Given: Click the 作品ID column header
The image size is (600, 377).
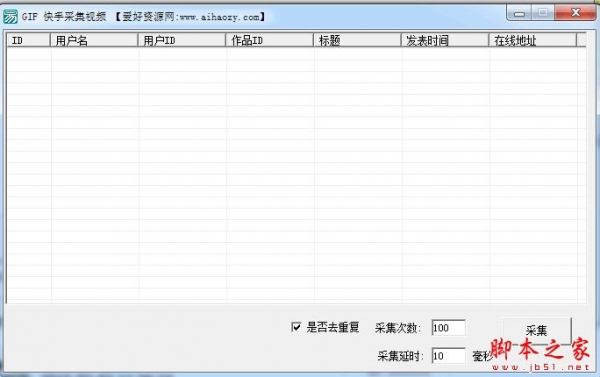Looking at the screenshot, I should pyautogui.click(x=269, y=40).
